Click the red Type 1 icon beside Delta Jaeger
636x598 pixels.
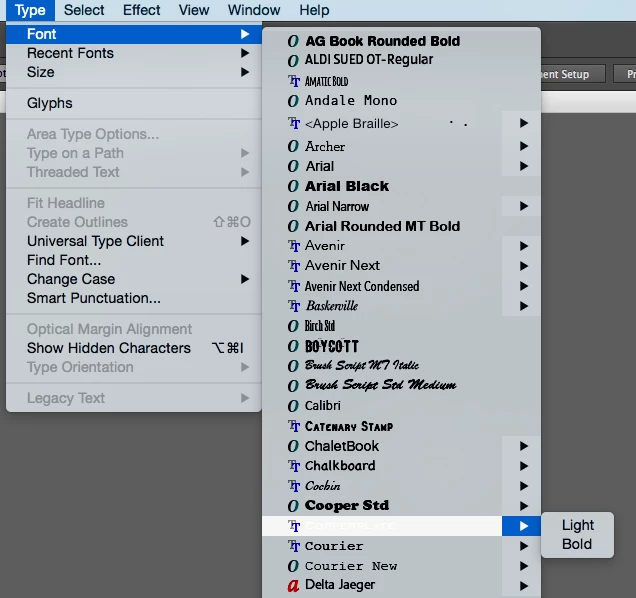293,585
